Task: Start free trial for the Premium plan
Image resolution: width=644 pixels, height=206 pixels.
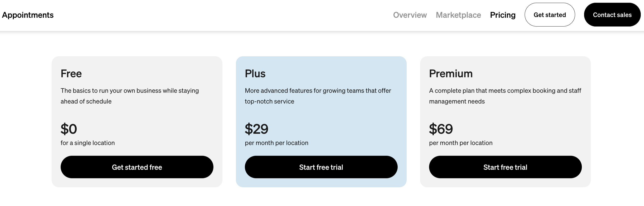Action: (x=505, y=167)
